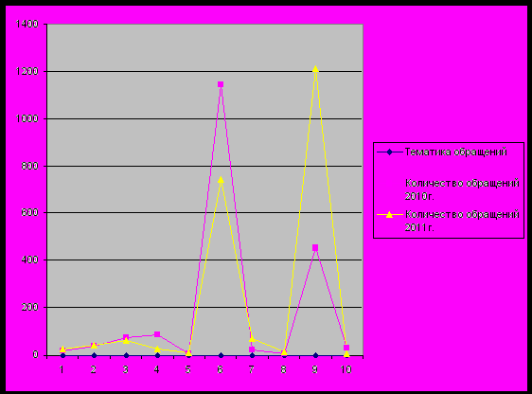532x394 pixels.
Task: Click the 1200 horizontal gridline
Action: [x=204, y=71]
